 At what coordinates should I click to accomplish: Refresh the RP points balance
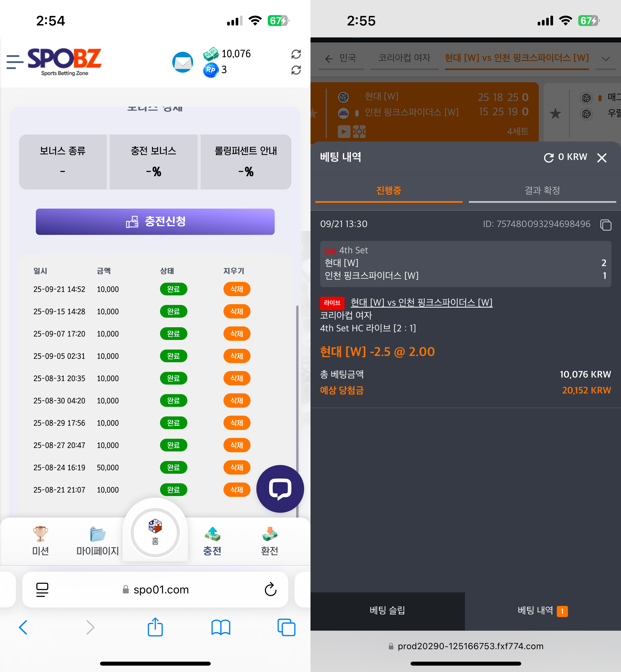[x=296, y=70]
